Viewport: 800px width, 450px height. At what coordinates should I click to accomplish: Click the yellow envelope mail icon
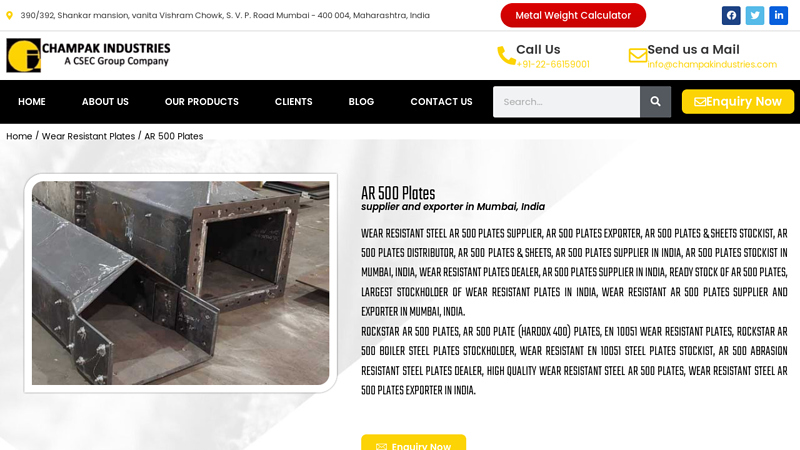point(638,55)
